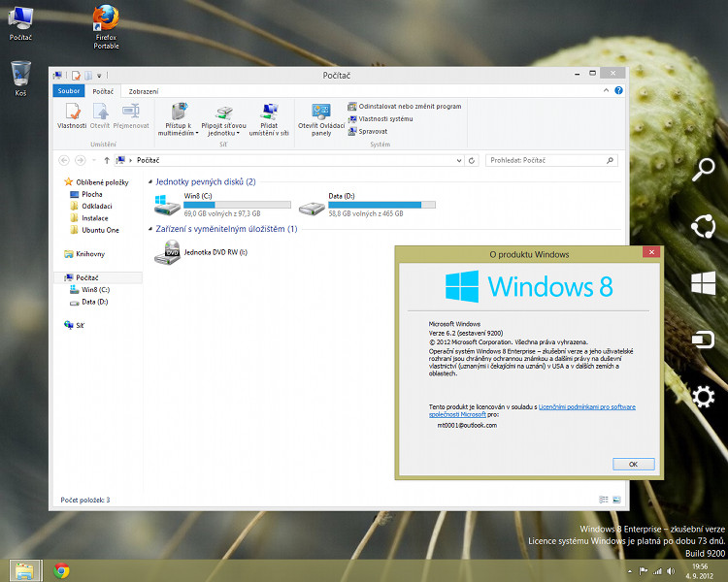Viewport: 728px width, 582px height.
Task: Refresh the Počítač view
Action: coord(471,161)
